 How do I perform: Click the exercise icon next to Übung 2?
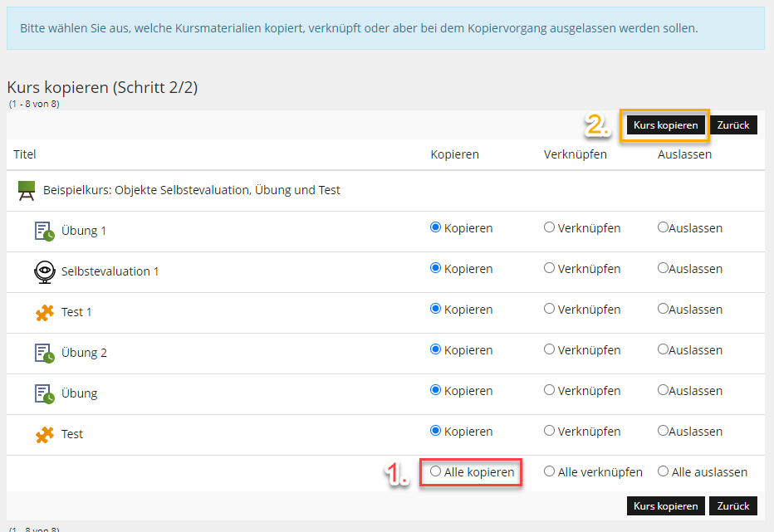pyautogui.click(x=44, y=353)
